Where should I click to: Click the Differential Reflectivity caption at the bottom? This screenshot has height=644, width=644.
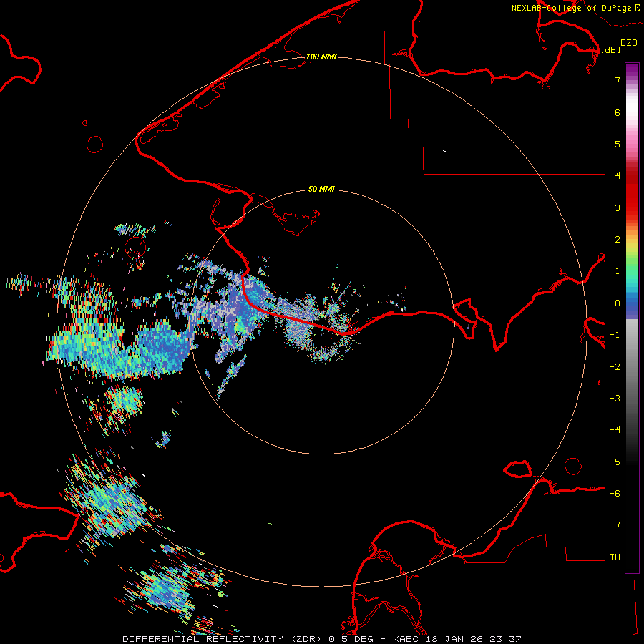coord(321,639)
